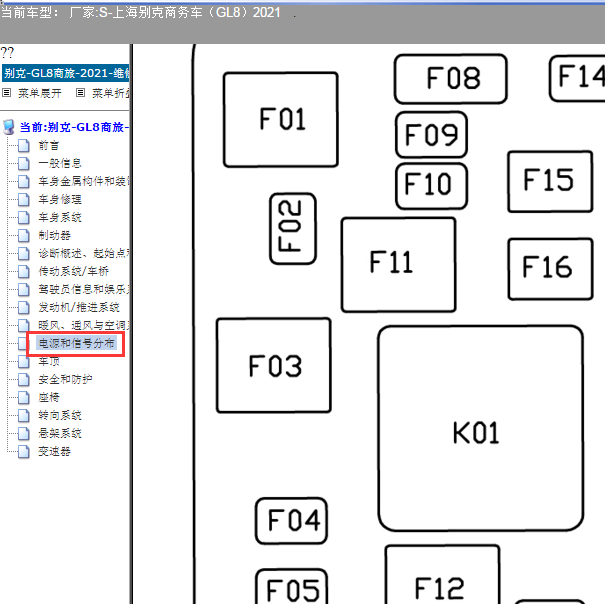Click 菜单折叠 to collapse the menu
Screen dimensions: 605x604
click(x=111, y=93)
